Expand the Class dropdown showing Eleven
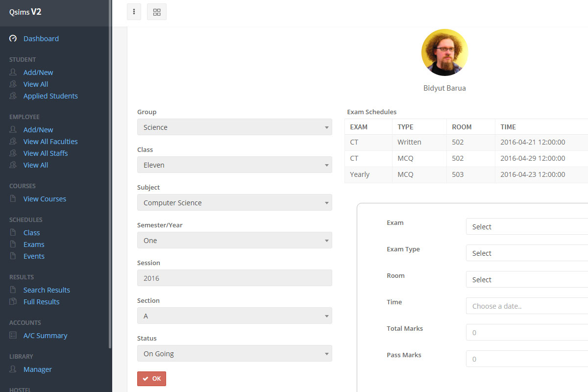Screen dimensions: 588x392 coord(234,165)
